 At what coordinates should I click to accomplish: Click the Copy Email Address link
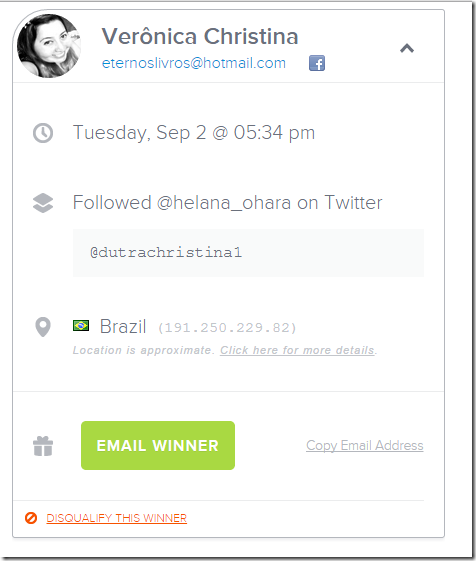[x=365, y=445]
